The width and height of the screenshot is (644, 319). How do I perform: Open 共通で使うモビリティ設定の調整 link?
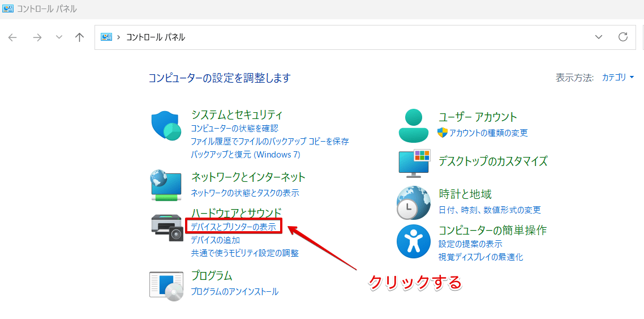(245, 253)
